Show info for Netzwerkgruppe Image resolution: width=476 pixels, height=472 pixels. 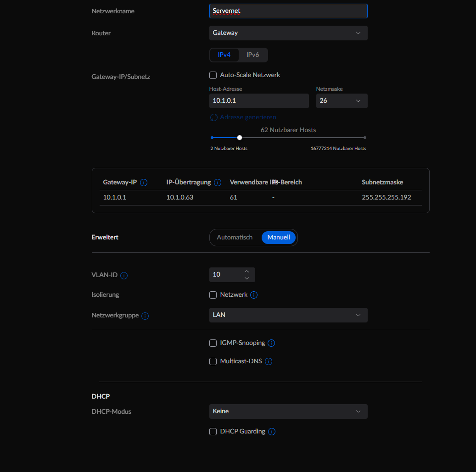(x=145, y=316)
